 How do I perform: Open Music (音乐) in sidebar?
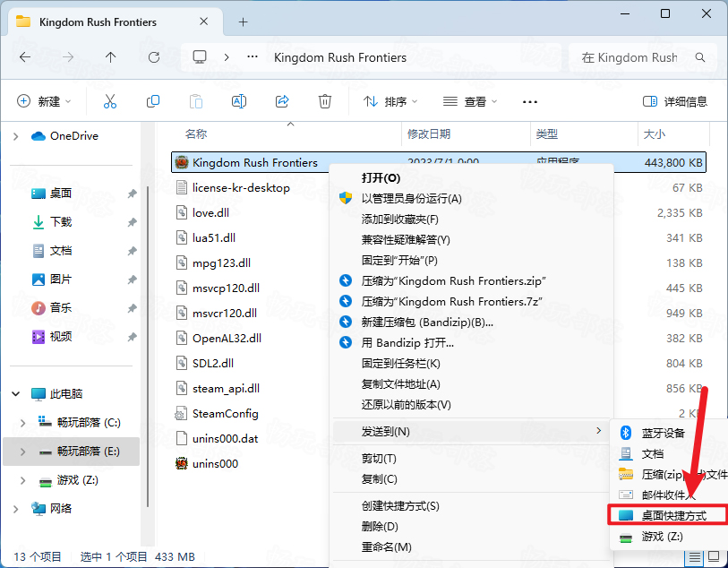pyautogui.click(x=61, y=307)
